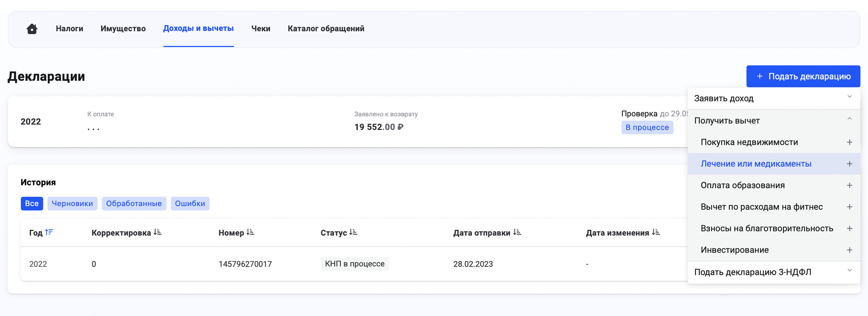Click plus beside Вычет по расходам на фитнес
Screen dimensions: 868x316
850,207
